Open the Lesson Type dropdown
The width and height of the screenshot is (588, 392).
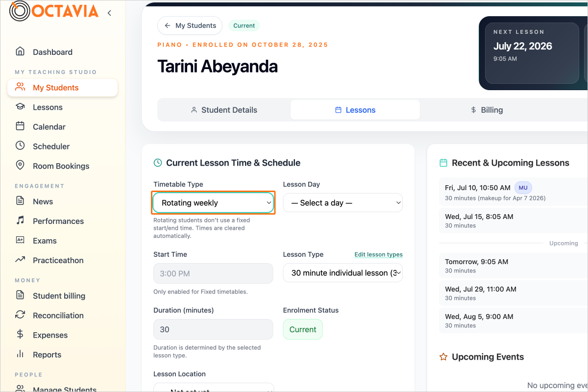pyautogui.click(x=343, y=272)
